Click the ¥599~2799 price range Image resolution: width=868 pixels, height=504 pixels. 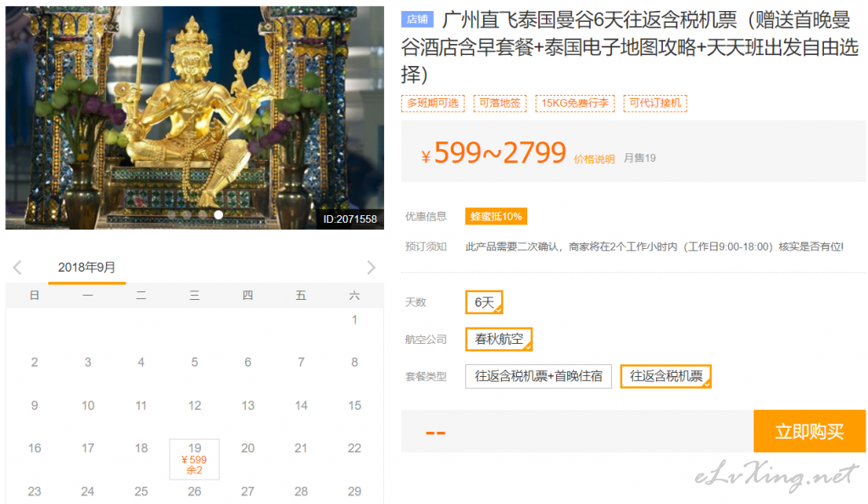tap(494, 152)
